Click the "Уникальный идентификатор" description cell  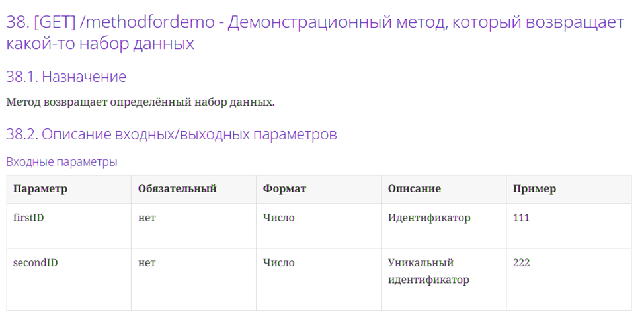pos(428,271)
